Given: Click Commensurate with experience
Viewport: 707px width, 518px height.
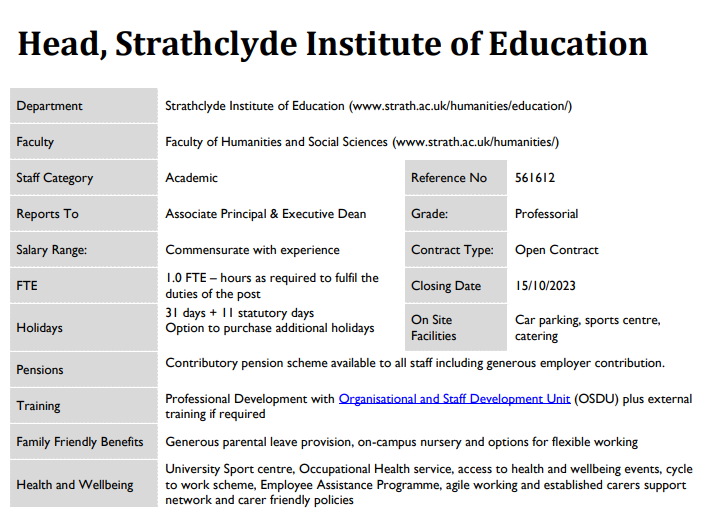Looking at the screenshot, I should pos(252,250).
